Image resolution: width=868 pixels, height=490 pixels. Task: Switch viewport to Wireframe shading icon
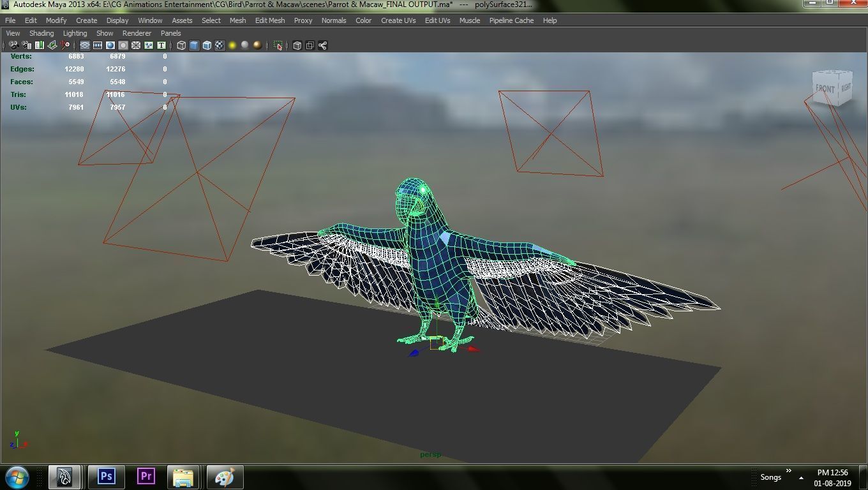pyautogui.click(x=181, y=45)
